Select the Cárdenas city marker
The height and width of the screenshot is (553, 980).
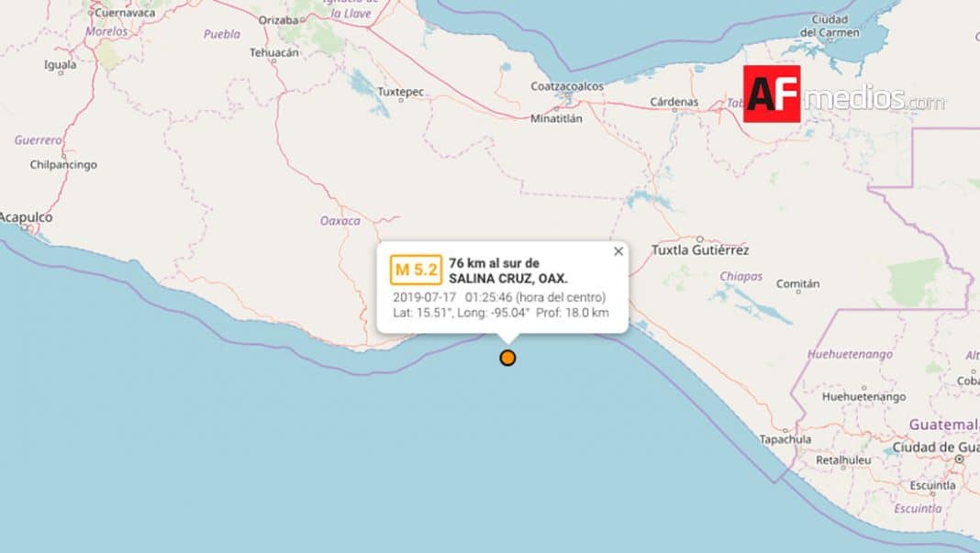674,110
